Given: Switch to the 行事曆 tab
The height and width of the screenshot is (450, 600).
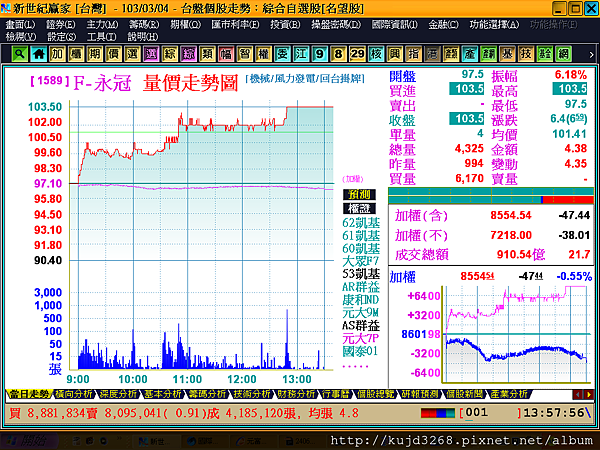Looking at the screenshot, I should coord(336,394).
